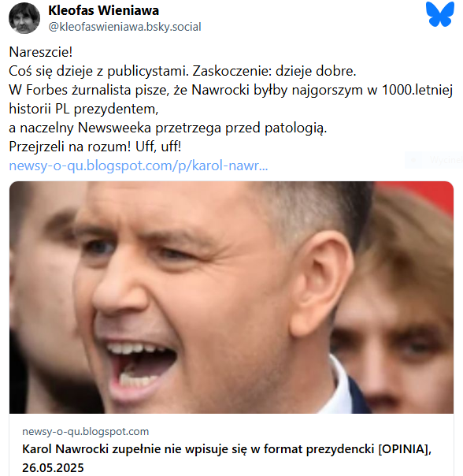Click the line naczelny Newsweeka przetrzega przed patologią

click(x=168, y=128)
